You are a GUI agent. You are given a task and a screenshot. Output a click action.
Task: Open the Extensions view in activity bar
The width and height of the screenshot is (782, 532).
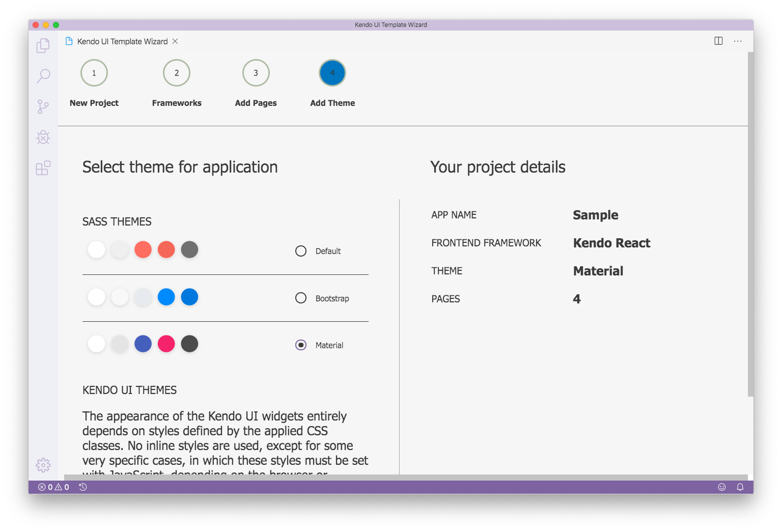[43, 168]
